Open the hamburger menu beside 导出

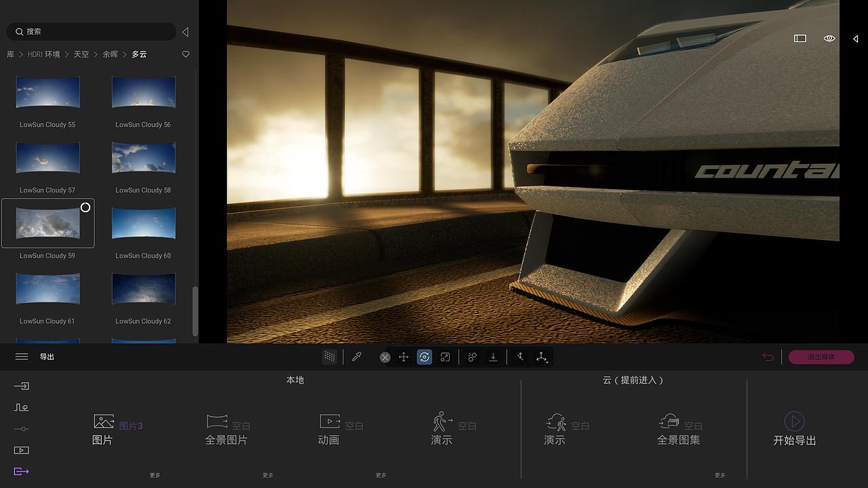22,357
